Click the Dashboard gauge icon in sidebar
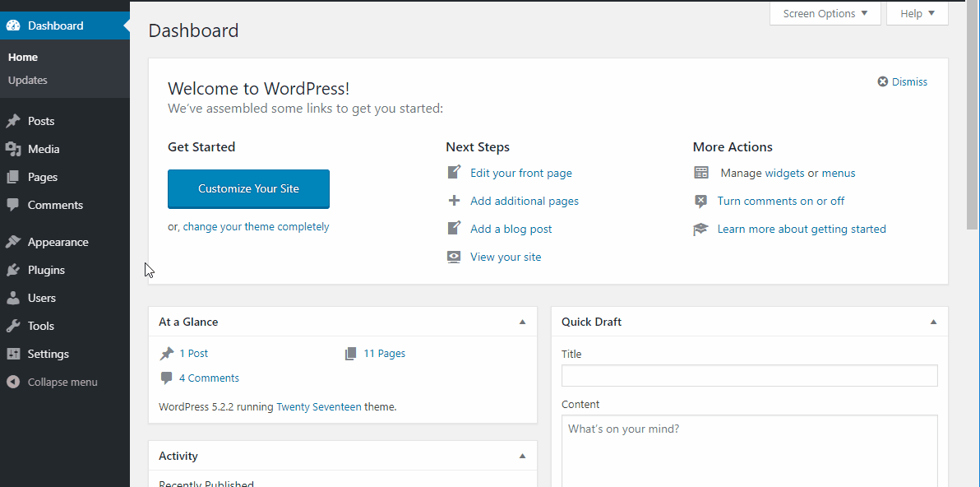Viewport: 980px width, 487px height. click(13, 26)
